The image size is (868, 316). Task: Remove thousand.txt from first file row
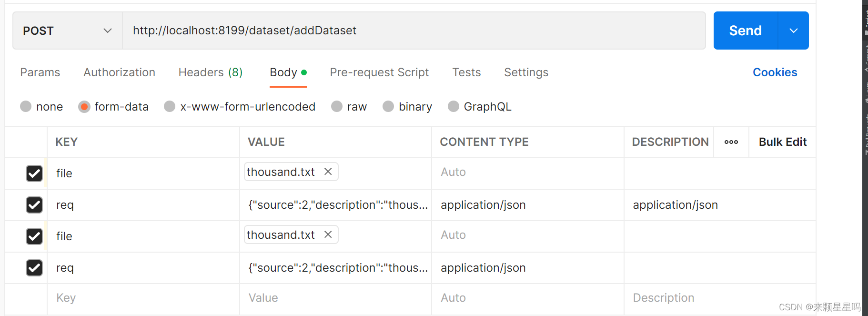(328, 172)
